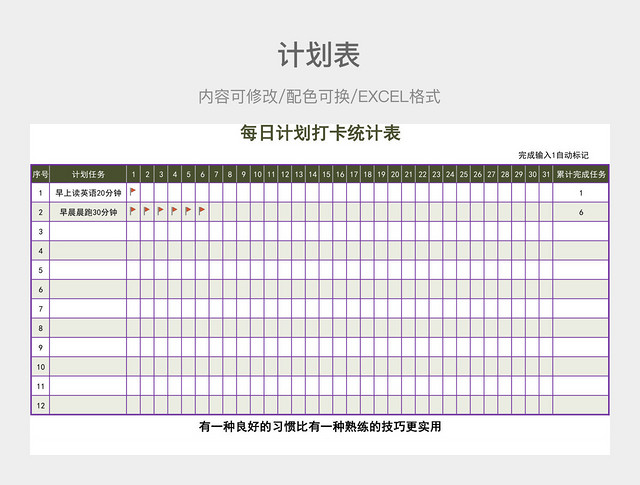Click subtitle 内容可修改/配色可换/EXCEL格式
640x485 pixels.
[320, 97]
